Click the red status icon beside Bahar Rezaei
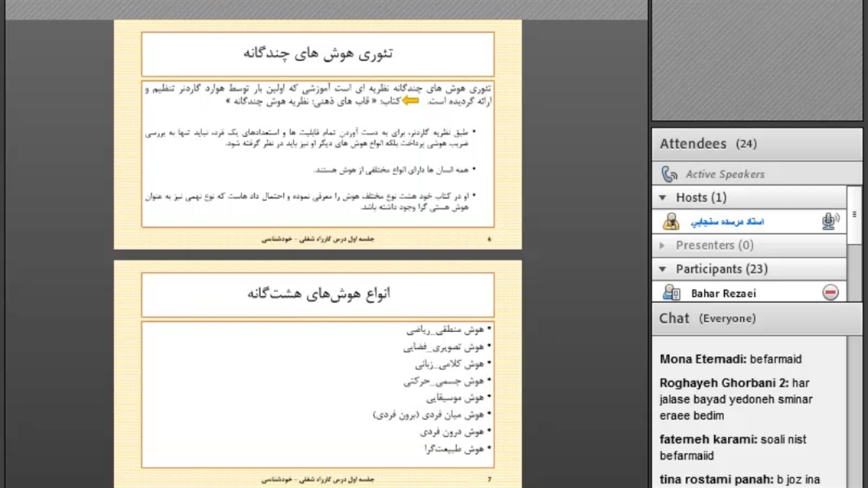The width and height of the screenshot is (868, 488). coord(831,292)
